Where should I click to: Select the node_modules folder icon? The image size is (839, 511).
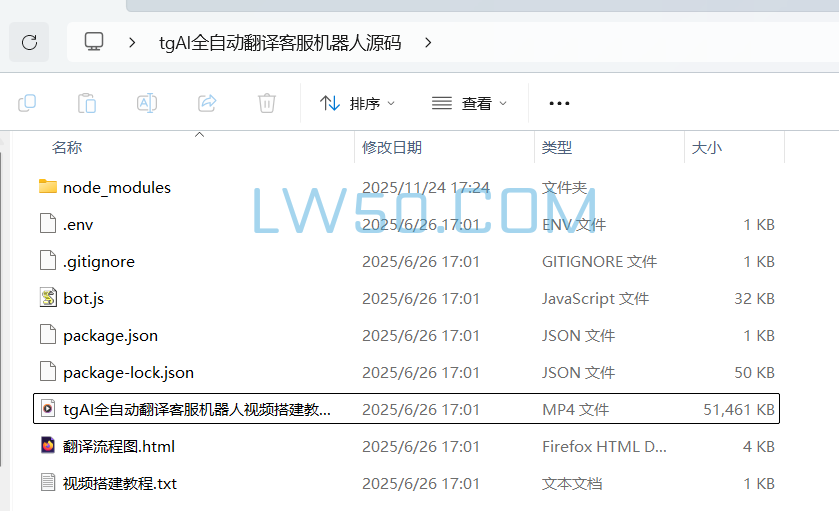[x=48, y=186]
